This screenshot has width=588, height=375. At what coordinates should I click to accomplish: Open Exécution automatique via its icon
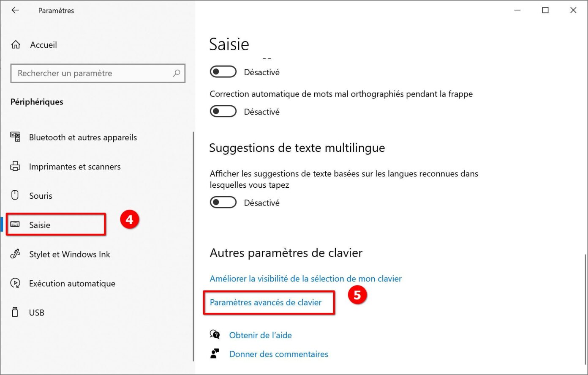click(x=15, y=283)
